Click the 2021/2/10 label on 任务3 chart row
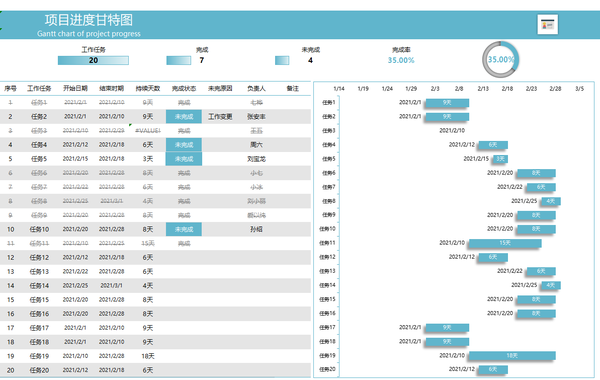 pyautogui.click(x=452, y=130)
